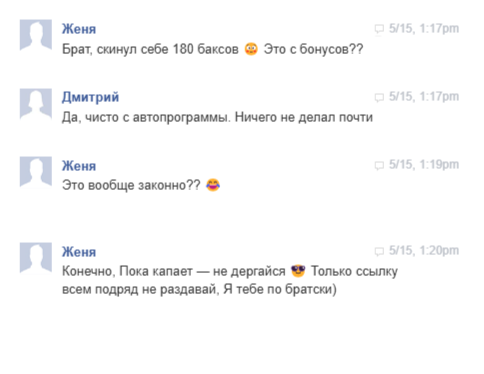This screenshot has width=484, height=374.
Task: Click the avatar next to Женя's first message
Action: [36, 35]
